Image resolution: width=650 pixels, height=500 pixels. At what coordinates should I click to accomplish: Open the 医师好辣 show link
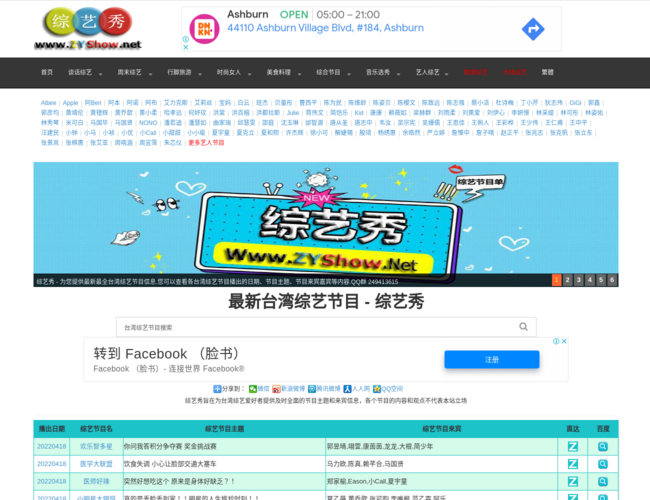96,481
